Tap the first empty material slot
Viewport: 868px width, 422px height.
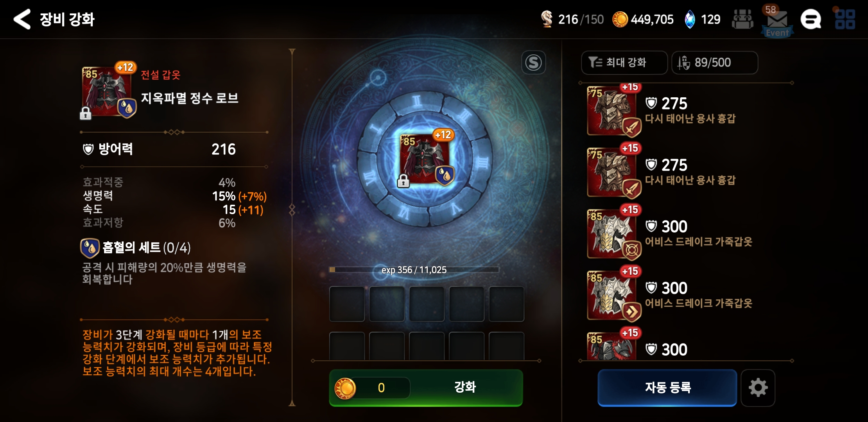click(x=347, y=304)
